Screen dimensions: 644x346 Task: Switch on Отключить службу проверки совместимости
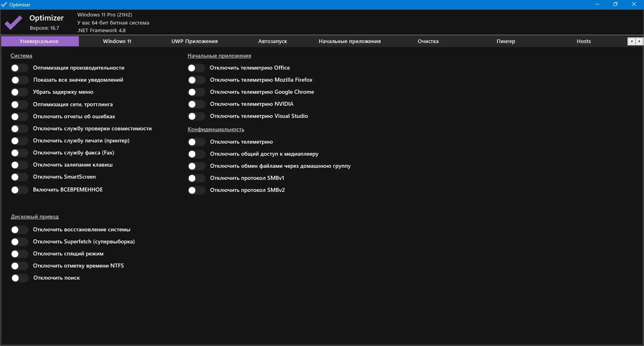click(x=19, y=129)
